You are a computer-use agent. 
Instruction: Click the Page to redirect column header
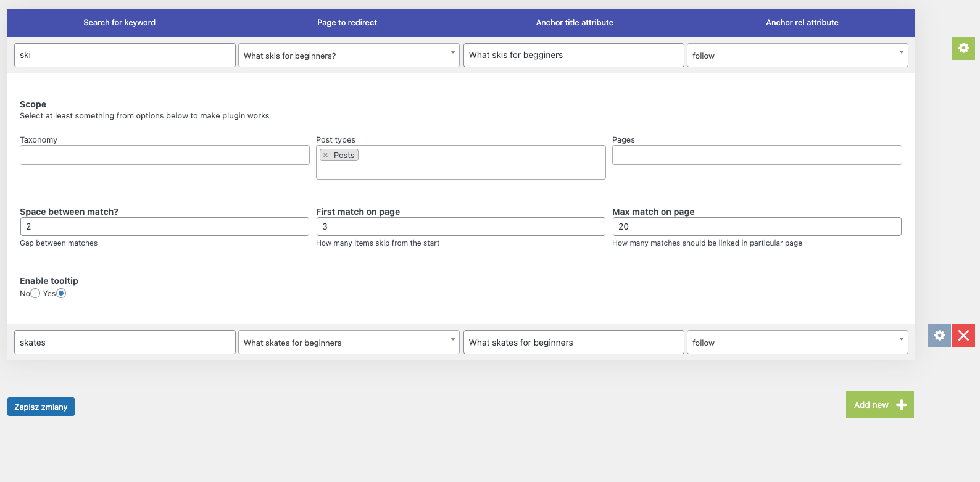click(x=347, y=23)
